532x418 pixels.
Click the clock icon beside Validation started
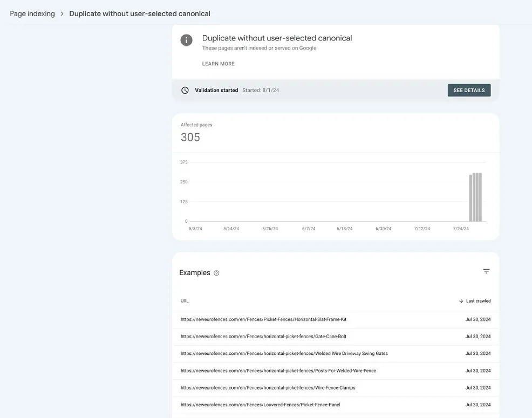185,90
